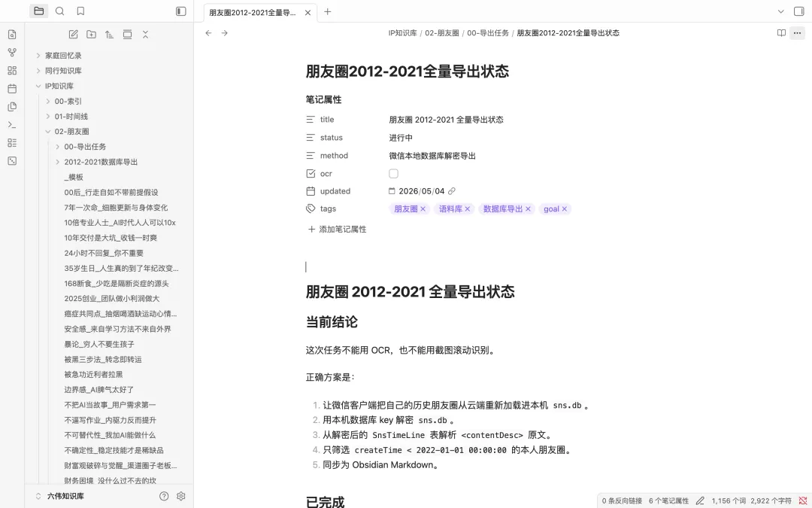The width and height of the screenshot is (812, 508).
Task: Expand the 01-时间线 folder
Action: click(47, 116)
